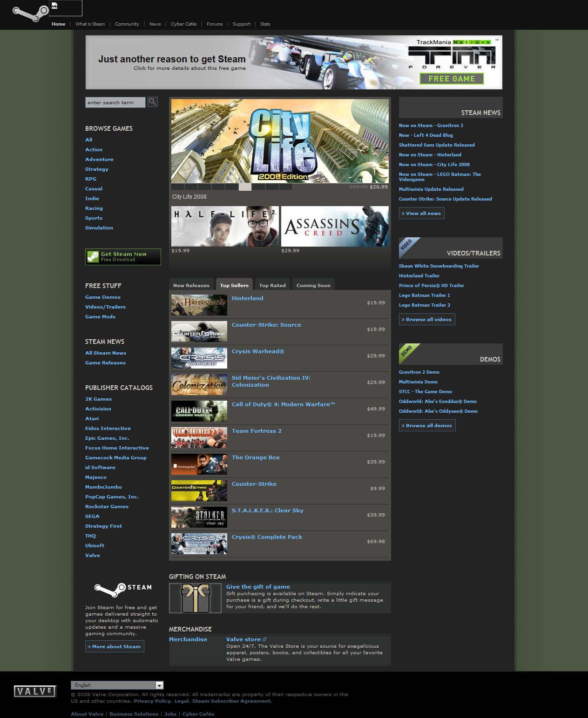Browse the Strategy games category
This screenshot has height=718, width=588.
[97, 169]
